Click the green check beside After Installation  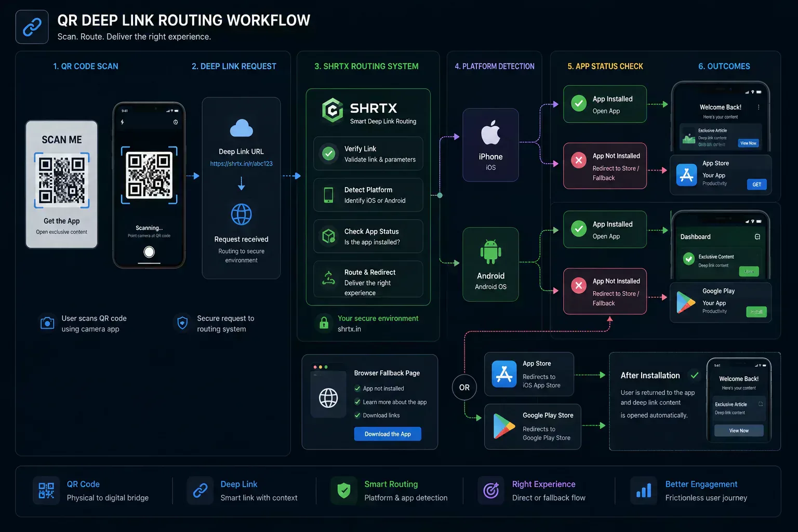pyautogui.click(x=694, y=375)
